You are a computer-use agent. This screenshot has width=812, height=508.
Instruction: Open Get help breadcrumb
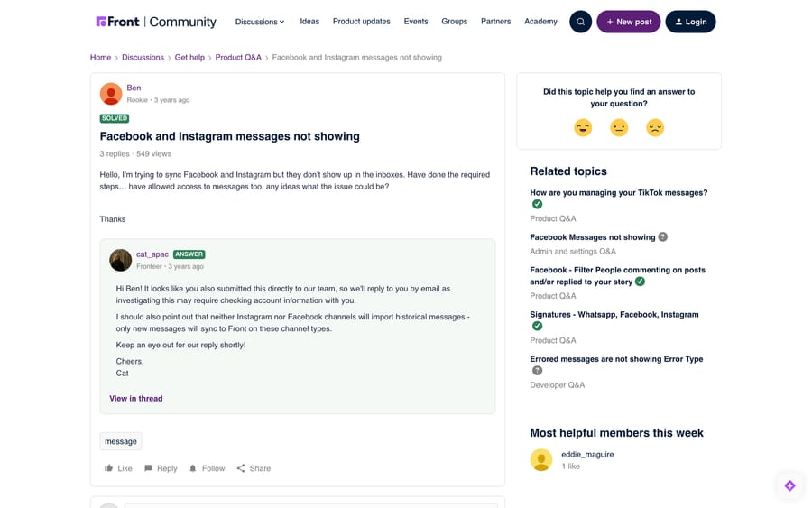click(189, 58)
